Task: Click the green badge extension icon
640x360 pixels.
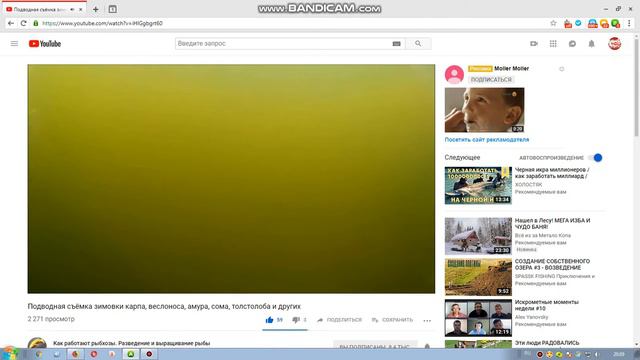Action: tap(616, 24)
